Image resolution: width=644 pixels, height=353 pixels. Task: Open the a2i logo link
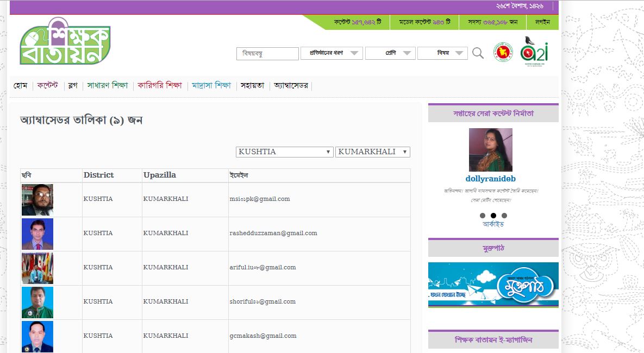click(x=534, y=51)
